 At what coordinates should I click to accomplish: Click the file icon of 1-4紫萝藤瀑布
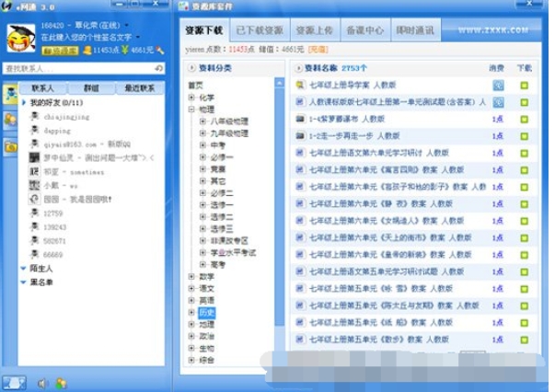tap(300, 119)
